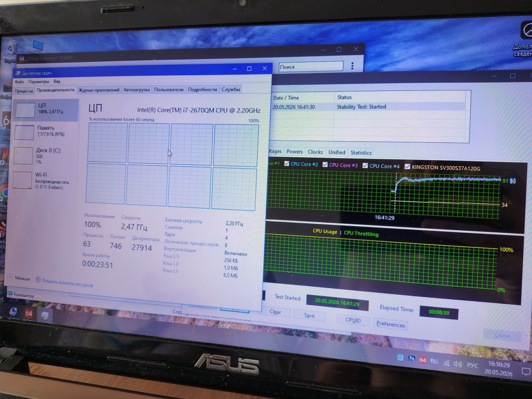Click the speaker volume tray icon
This screenshot has height=399, width=532.
(458, 364)
